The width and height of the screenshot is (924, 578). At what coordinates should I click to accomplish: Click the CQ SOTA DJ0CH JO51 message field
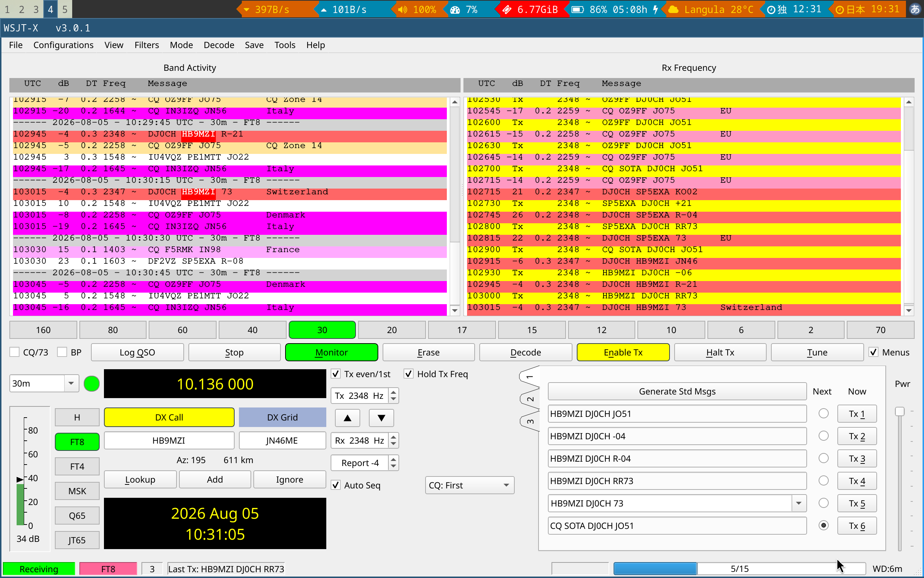[677, 526]
